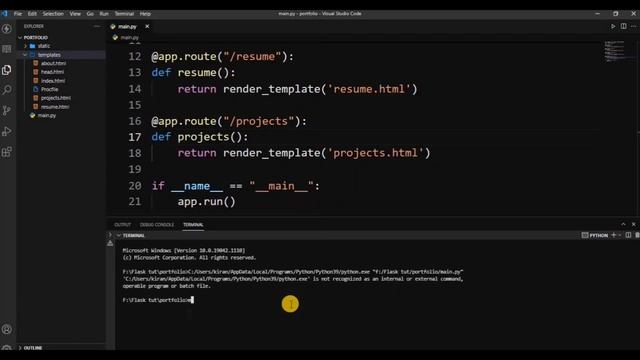This screenshot has height=360, width=640.
Task: Open the Help menu
Action: tap(145, 13)
